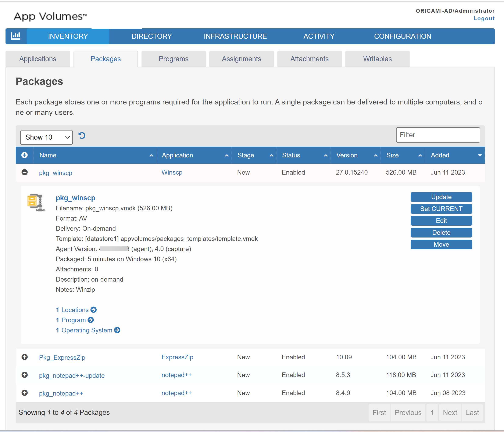This screenshot has height=432, width=504.
Task: Open the INFRASTRUCTURE menu
Action: pyautogui.click(x=235, y=36)
